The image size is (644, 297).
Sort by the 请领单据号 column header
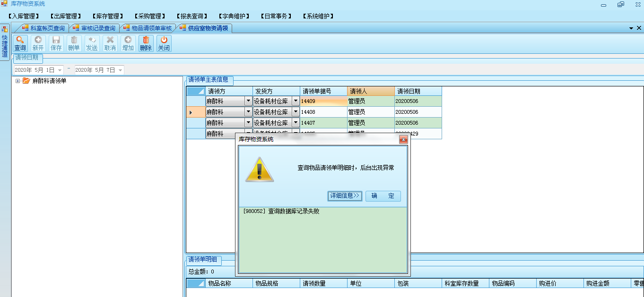point(323,91)
